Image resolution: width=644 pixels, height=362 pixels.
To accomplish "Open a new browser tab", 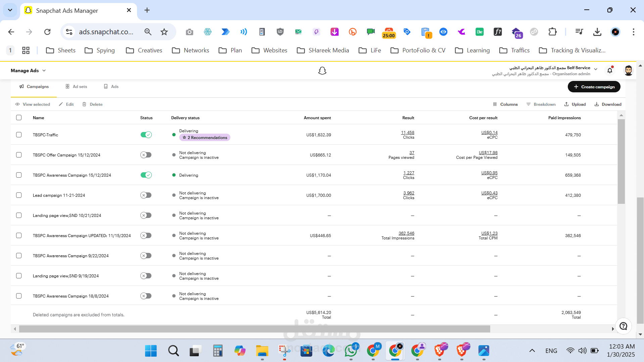I will [147, 10].
